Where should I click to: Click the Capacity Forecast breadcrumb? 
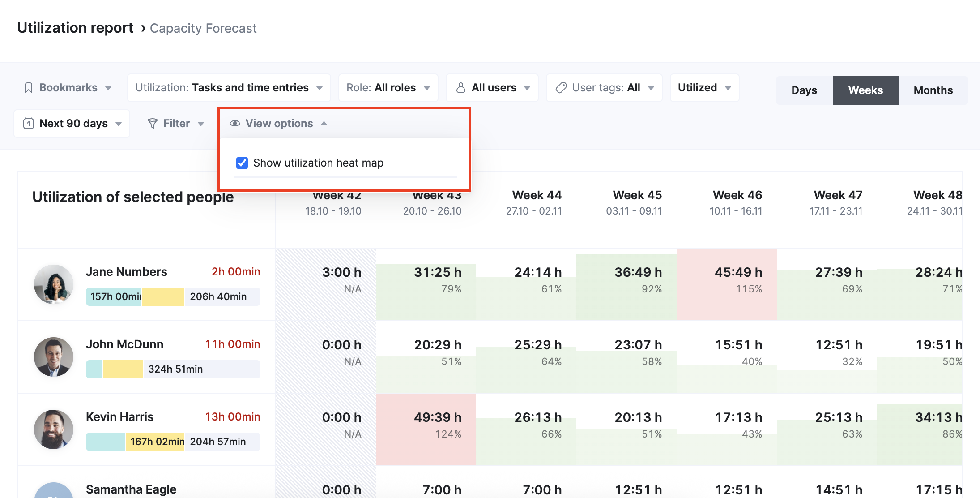click(x=203, y=28)
